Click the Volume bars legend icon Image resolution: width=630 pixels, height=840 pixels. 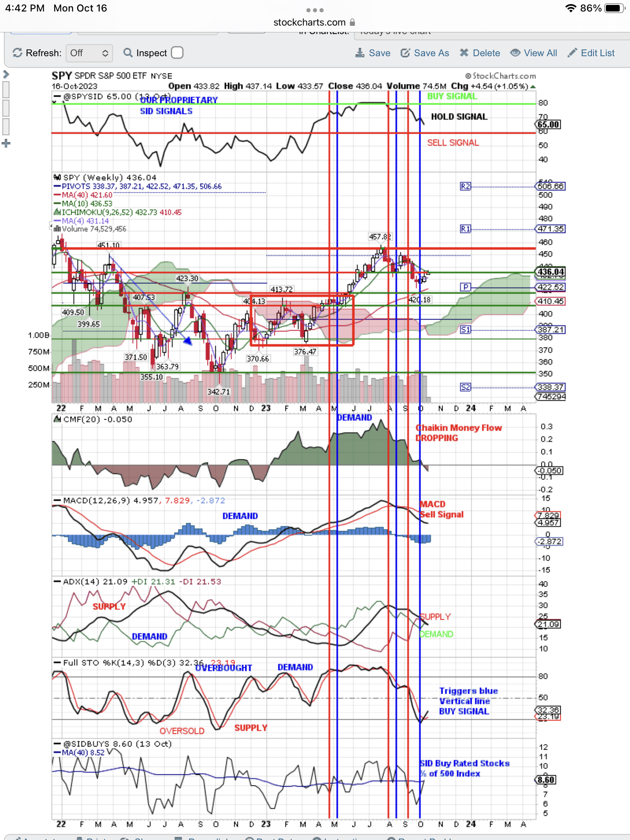coord(57,229)
